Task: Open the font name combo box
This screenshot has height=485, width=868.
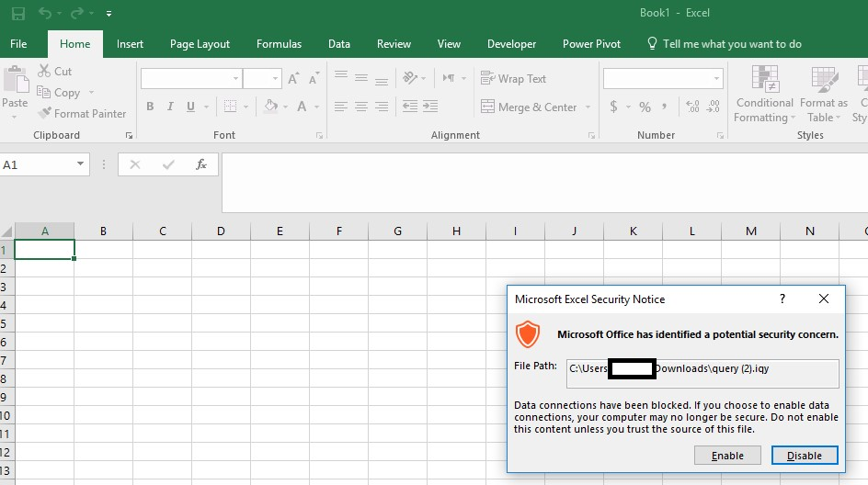Action: coord(191,78)
